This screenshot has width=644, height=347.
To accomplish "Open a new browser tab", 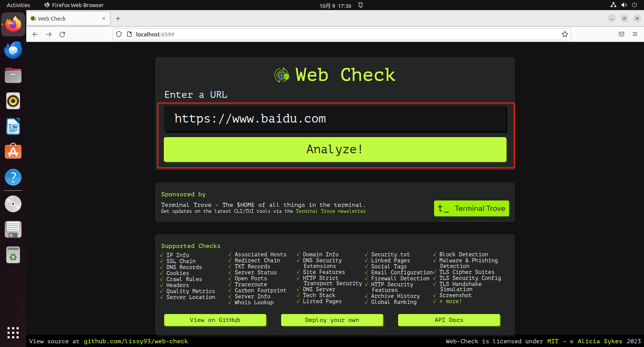I will tap(118, 18).
